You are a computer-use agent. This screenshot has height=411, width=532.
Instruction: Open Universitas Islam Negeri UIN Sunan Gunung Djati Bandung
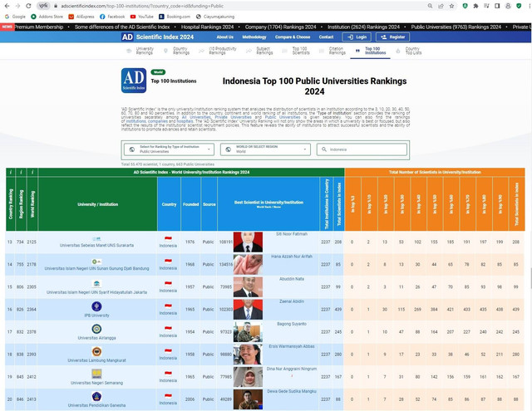[96, 268]
